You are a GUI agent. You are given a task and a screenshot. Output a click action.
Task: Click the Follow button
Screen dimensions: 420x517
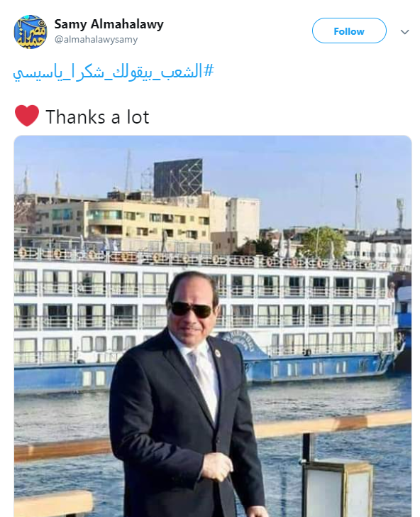point(349,31)
